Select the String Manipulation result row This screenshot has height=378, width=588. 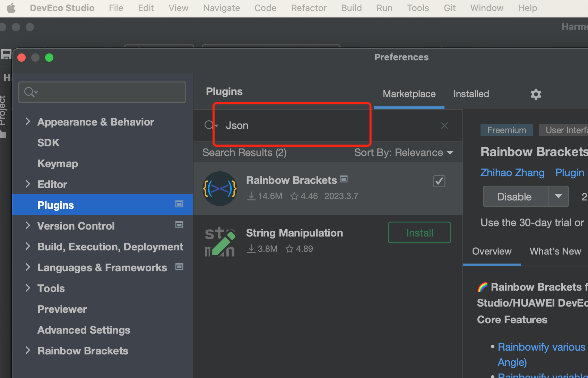click(x=328, y=241)
